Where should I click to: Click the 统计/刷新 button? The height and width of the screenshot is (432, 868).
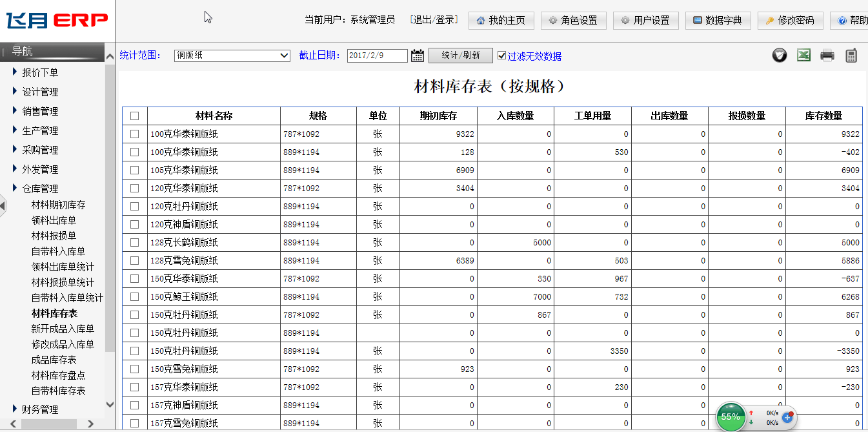pyautogui.click(x=460, y=56)
